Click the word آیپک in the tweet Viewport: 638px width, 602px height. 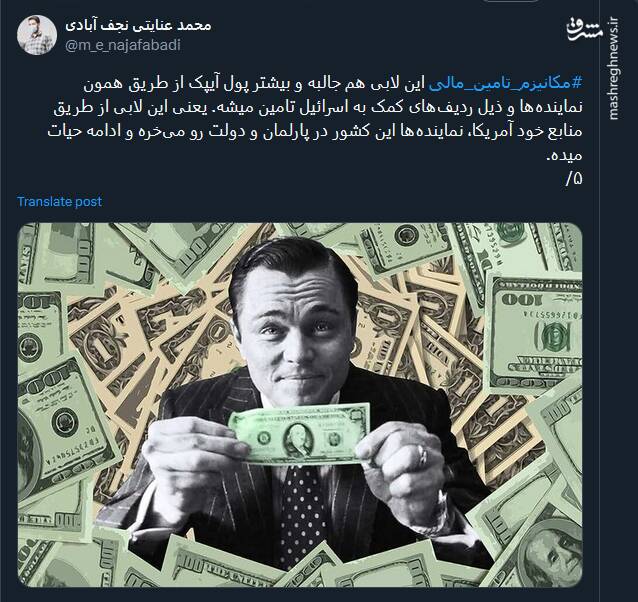(x=202, y=83)
